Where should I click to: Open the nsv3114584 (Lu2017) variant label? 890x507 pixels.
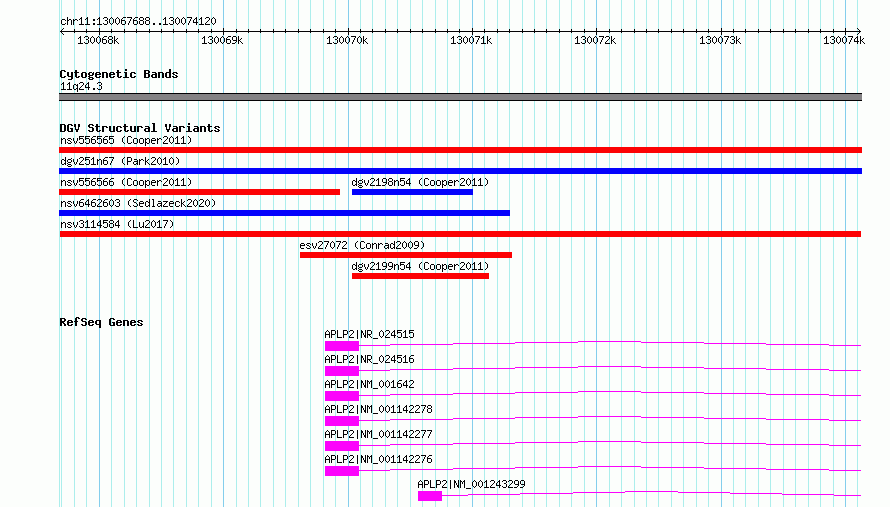pos(117,224)
